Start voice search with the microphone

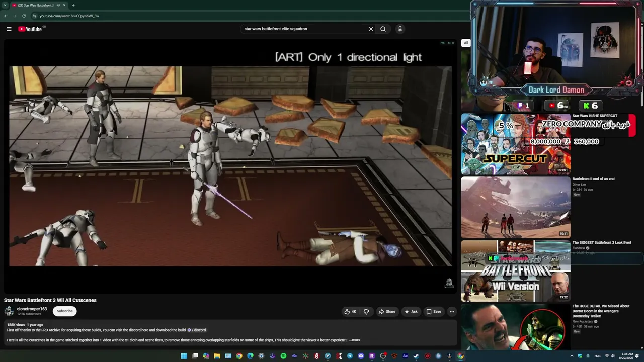pos(400,29)
